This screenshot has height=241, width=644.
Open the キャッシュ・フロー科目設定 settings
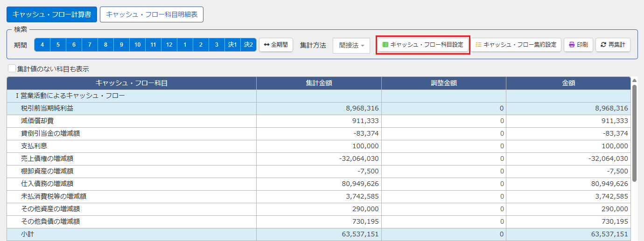pos(423,45)
